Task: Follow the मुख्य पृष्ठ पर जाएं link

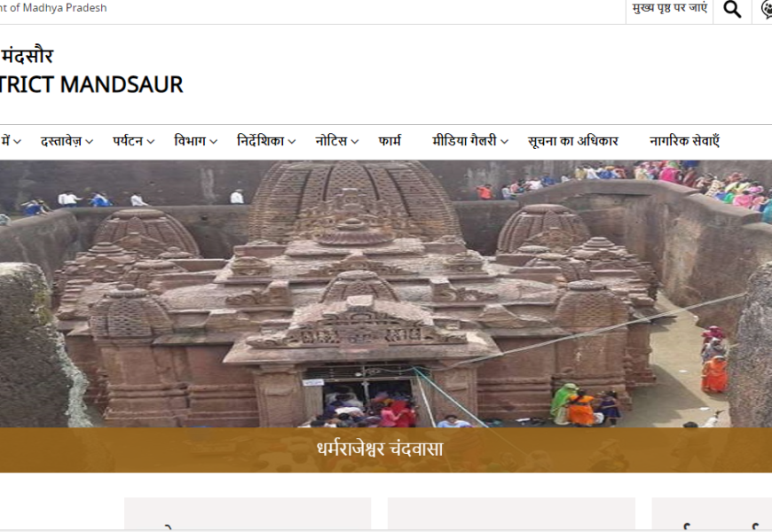Action: [x=669, y=9]
